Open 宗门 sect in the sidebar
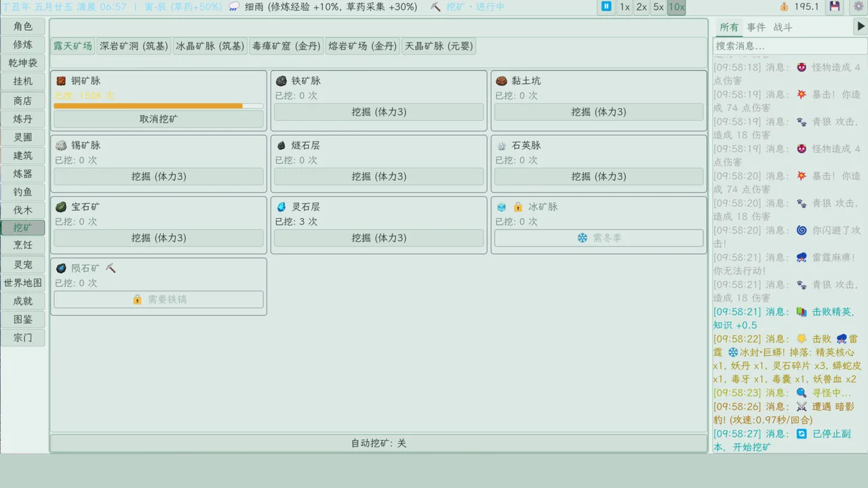 pos(23,338)
